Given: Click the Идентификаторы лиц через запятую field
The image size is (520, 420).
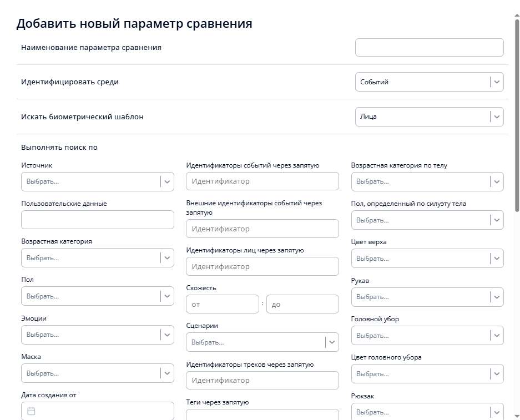Looking at the screenshot, I should tap(262, 266).
